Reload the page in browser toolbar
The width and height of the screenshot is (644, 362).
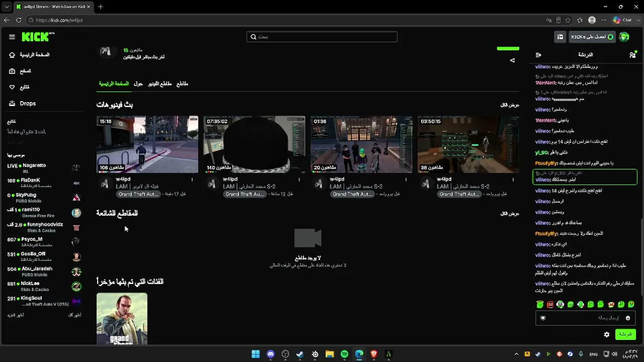(19, 20)
